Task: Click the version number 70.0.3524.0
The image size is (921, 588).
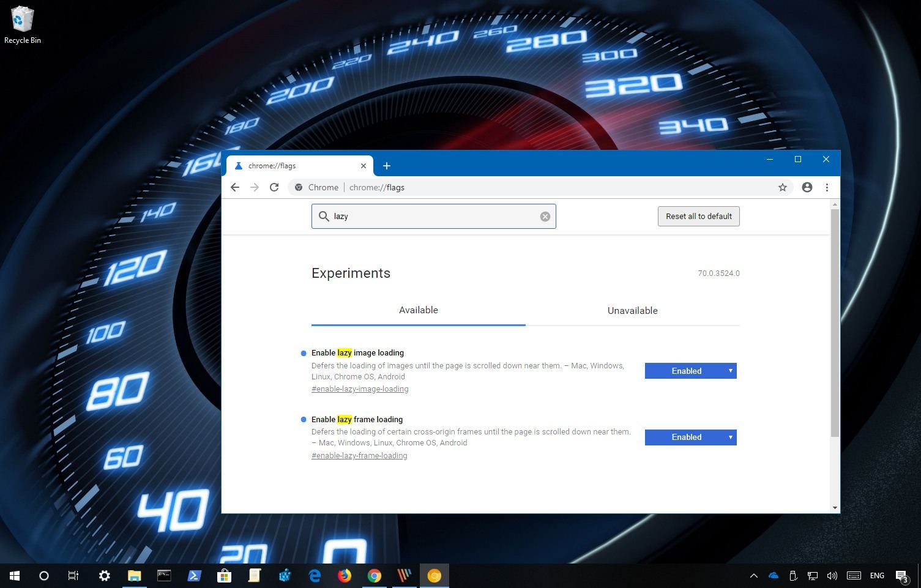Action: click(x=718, y=274)
